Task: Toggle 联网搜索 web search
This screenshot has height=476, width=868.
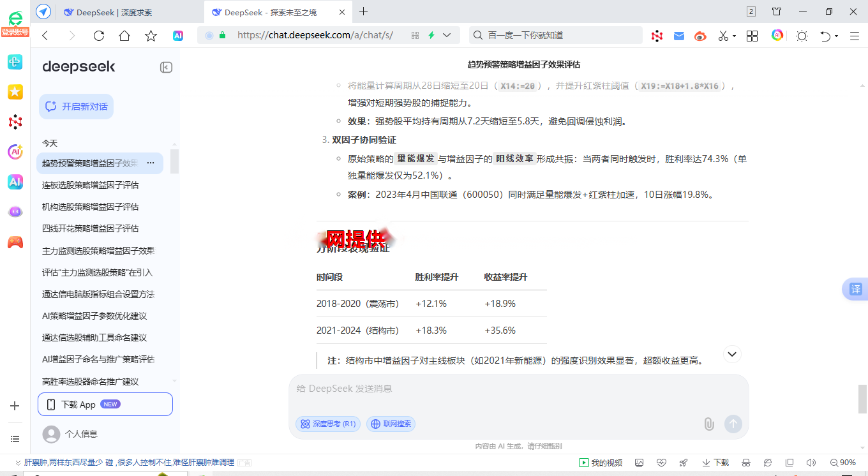Action: [x=391, y=424]
